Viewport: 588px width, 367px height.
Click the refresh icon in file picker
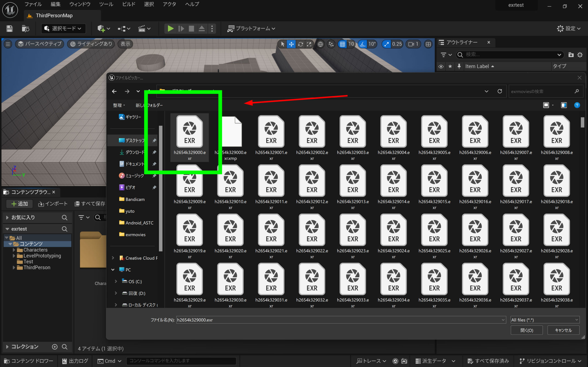click(500, 91)
